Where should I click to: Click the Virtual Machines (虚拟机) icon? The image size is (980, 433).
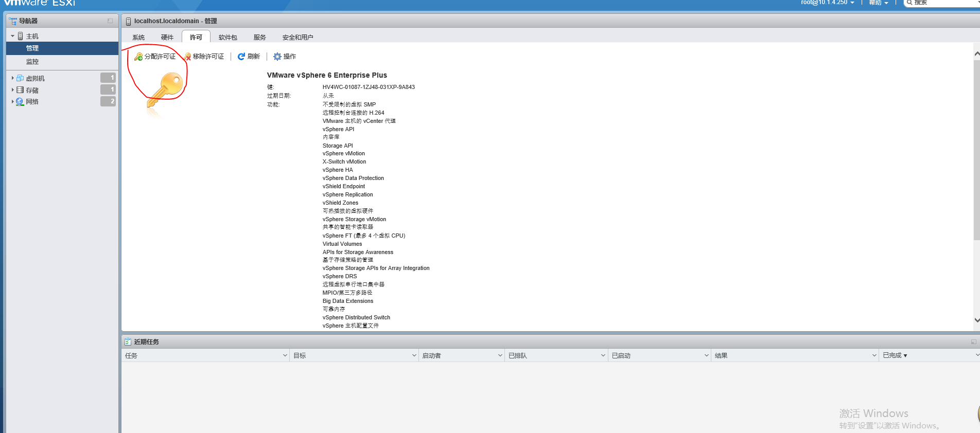(20, 78)
